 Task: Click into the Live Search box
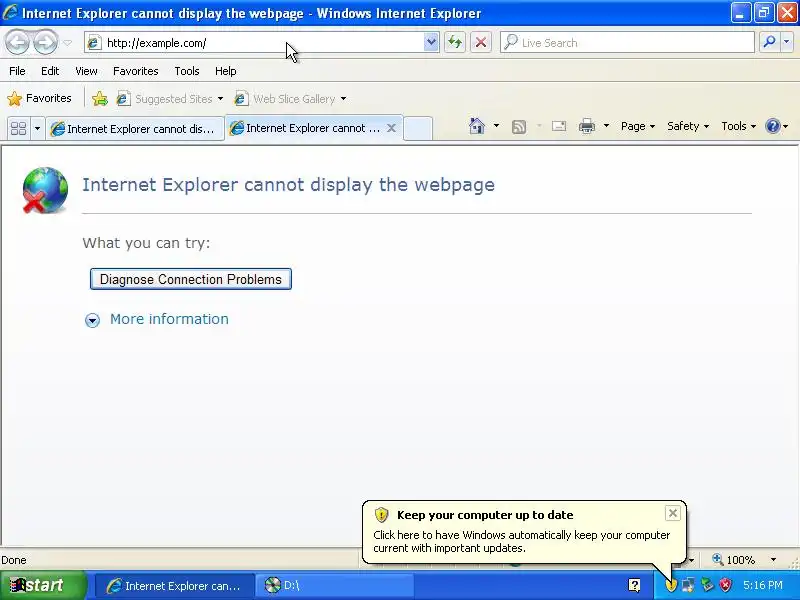[628, 43]
